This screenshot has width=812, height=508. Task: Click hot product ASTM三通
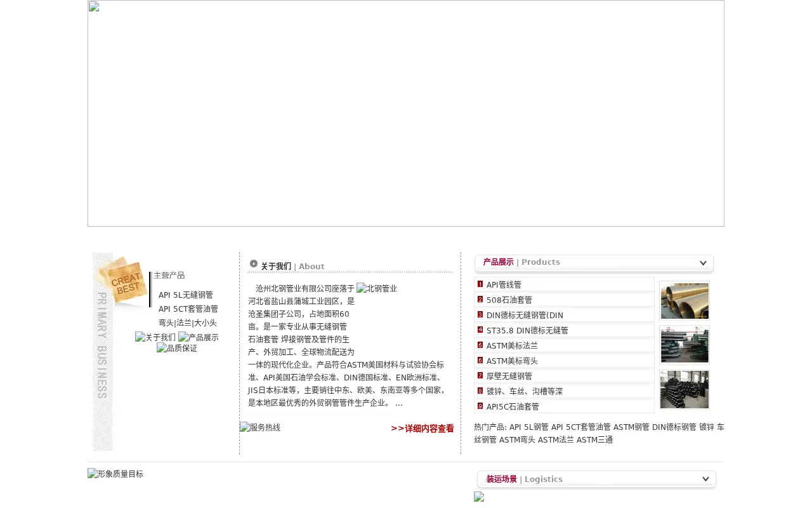594,439
